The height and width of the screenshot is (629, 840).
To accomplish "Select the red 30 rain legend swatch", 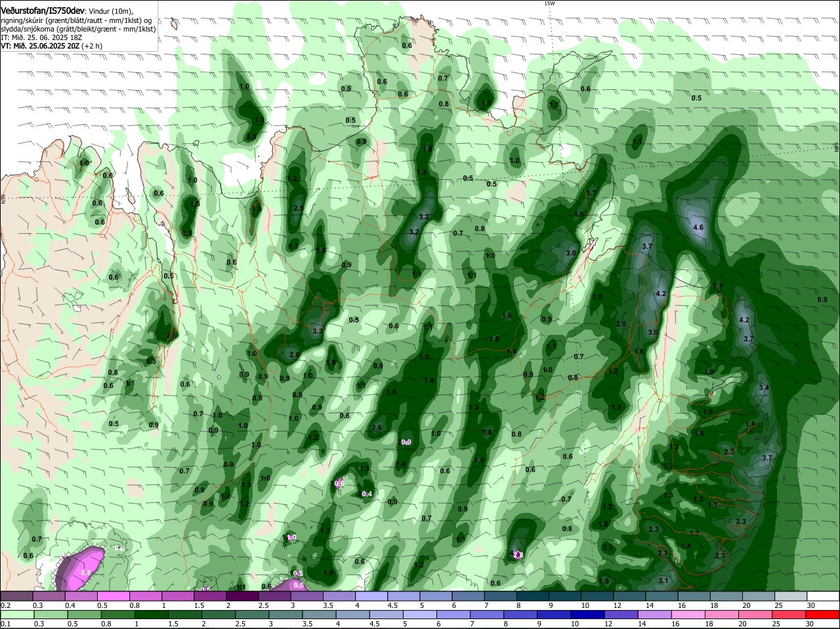I will [823, 615].
